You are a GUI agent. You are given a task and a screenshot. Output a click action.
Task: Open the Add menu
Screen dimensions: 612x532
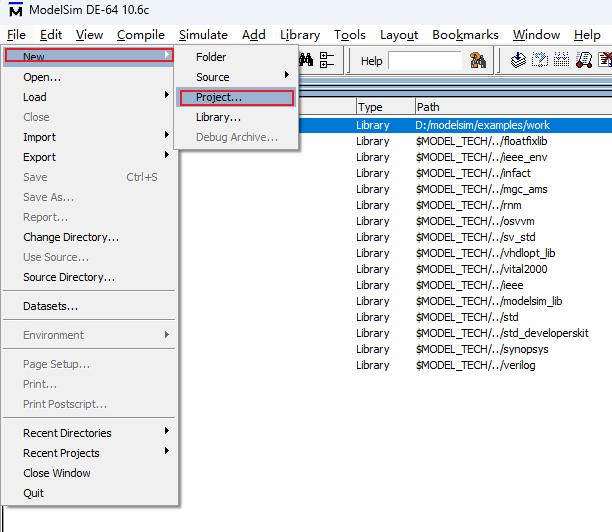[254, 35]
